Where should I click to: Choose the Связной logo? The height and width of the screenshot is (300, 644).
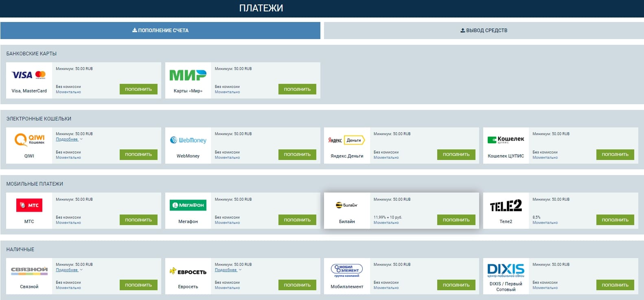click(x=29, y=271)
